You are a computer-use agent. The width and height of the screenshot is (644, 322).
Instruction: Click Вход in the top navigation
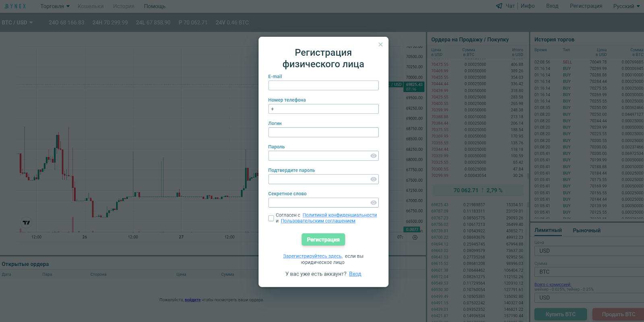click(x=552, y=6)
